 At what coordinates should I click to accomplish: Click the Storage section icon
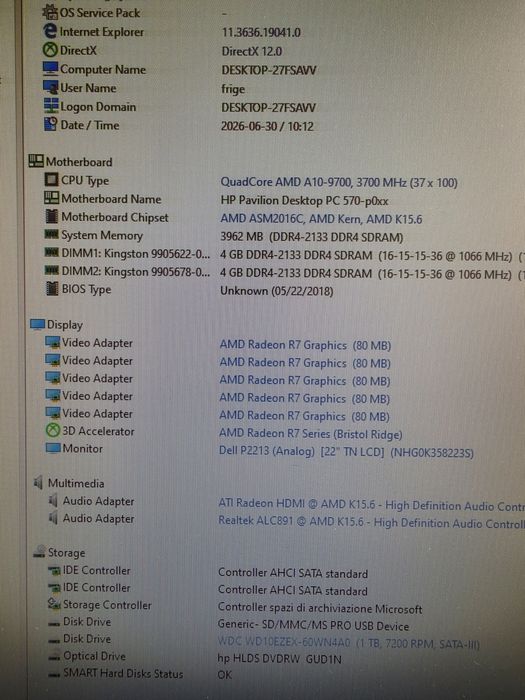click(x=39, y=551)
